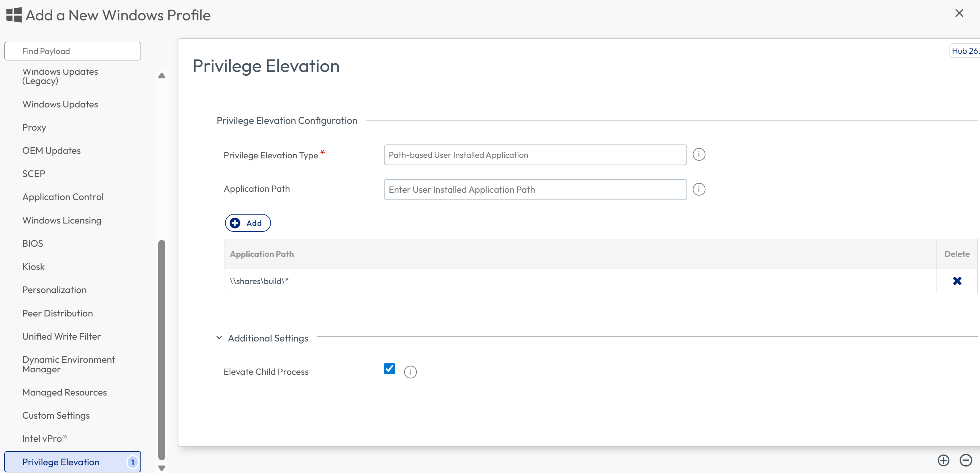Click the Add button for application path
The image size is (980, 473).
(x=248, y=223)
